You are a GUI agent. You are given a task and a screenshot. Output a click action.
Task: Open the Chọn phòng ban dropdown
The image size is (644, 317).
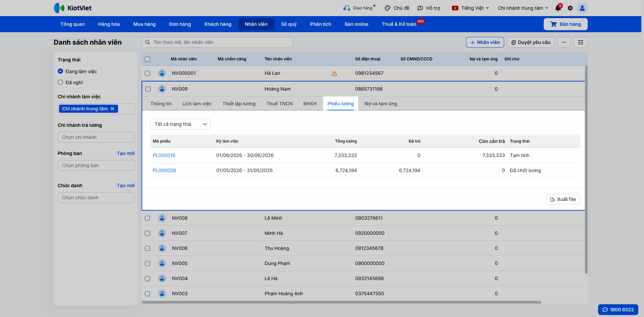click(96, 165)
